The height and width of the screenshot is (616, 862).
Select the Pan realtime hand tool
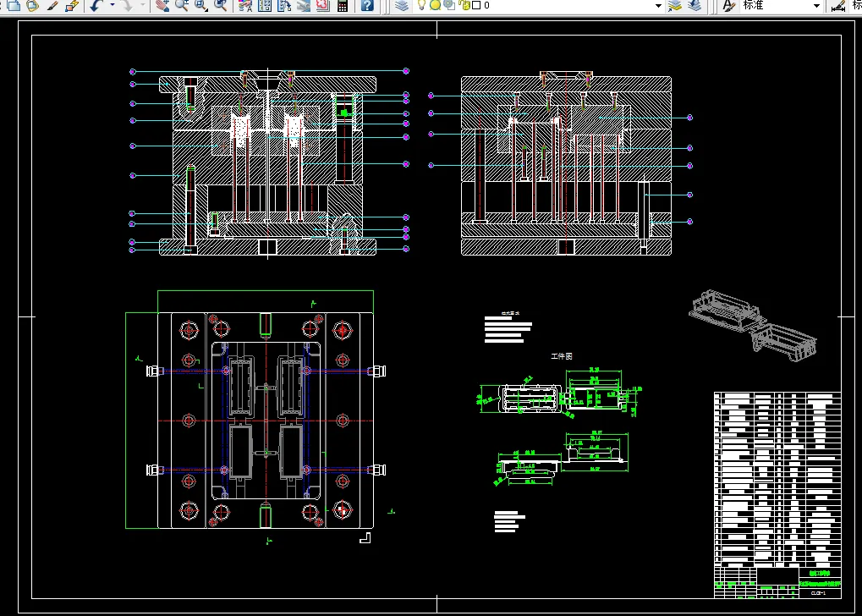pyautogui.click(x=161, y=5)
